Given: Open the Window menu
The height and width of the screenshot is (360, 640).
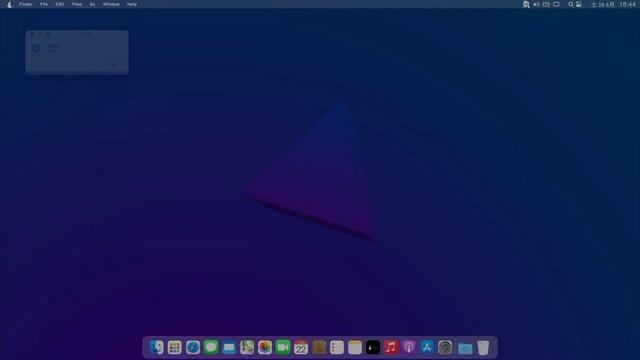Looking at the screenshot, I should tap(111, 4).
